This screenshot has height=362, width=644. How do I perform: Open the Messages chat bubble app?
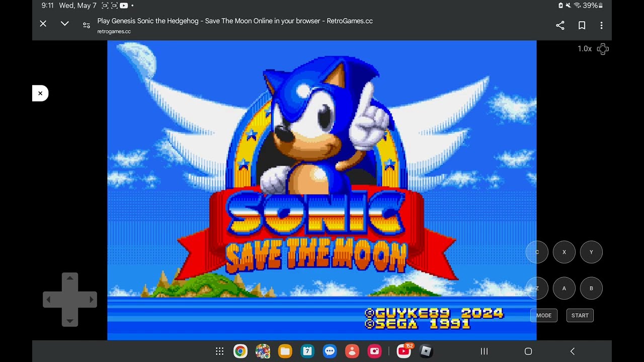[x=330, y=351]
